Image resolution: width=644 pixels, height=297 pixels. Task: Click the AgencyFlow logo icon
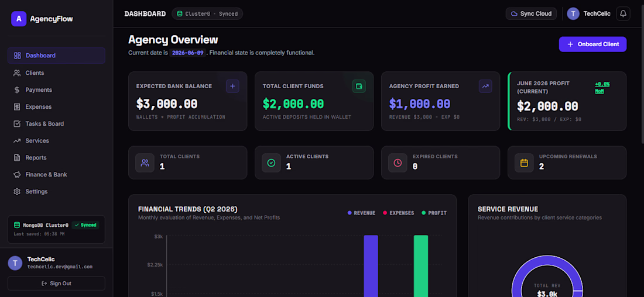tap(19, 19)
